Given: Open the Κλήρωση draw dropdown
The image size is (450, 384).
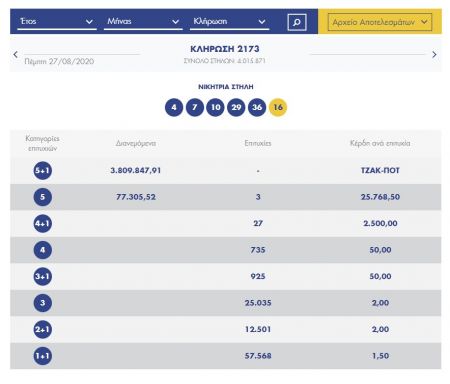Looking at the screenshot, I should coord(229,22).
